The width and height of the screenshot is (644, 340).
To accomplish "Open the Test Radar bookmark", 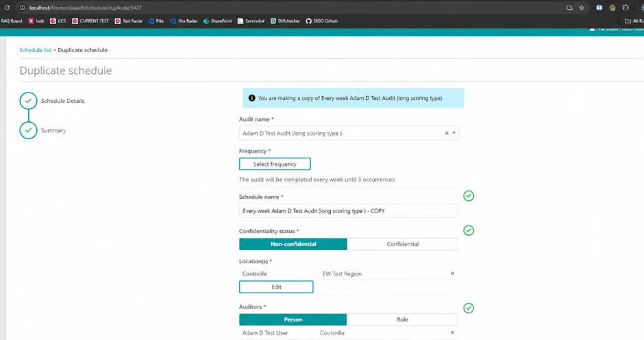I will pyautogui.click(x=129, y=21).
